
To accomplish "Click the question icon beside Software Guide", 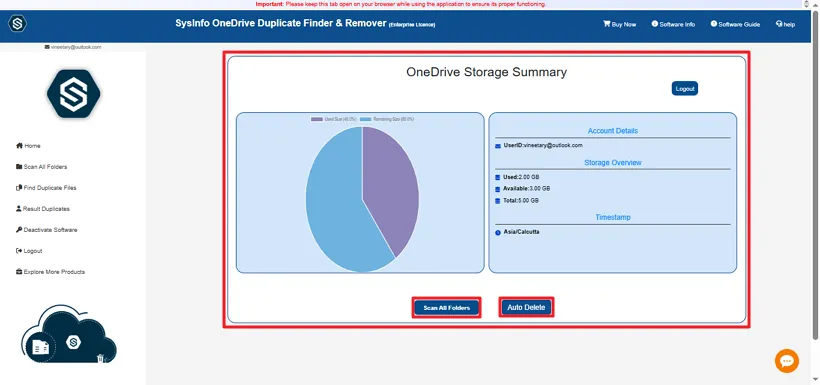I will point(713,24).
